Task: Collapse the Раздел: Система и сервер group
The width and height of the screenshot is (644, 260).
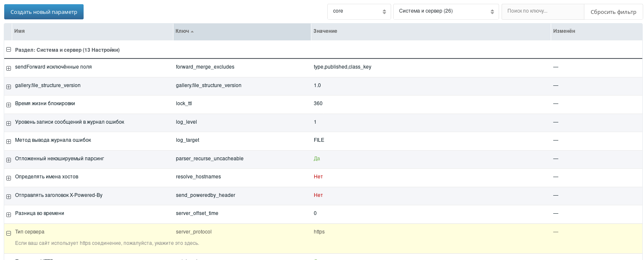Action: [8, 50]
